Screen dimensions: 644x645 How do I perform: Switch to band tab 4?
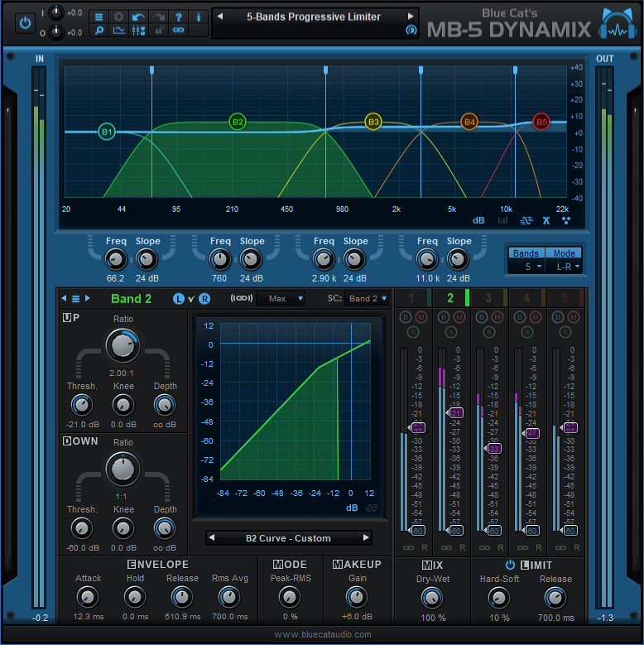pyautogui.click(x=527, y=298)
